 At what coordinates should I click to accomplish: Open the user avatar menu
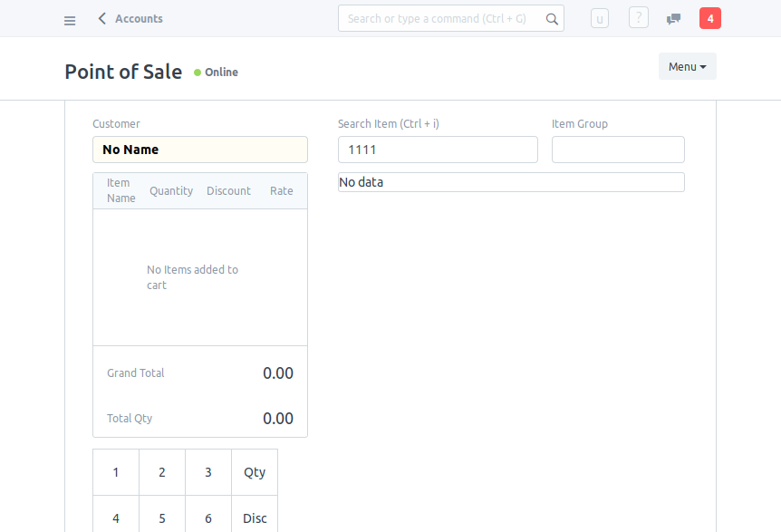(x=599, y=17)
